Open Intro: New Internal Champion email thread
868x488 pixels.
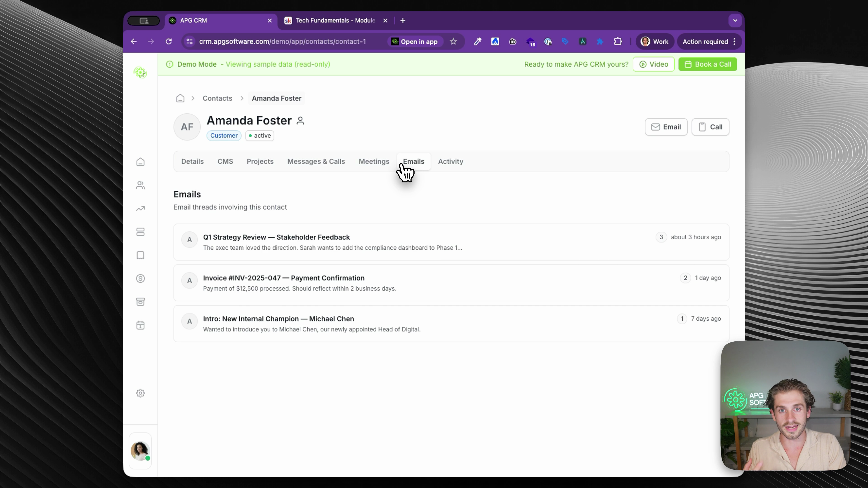tap(451, 324)
